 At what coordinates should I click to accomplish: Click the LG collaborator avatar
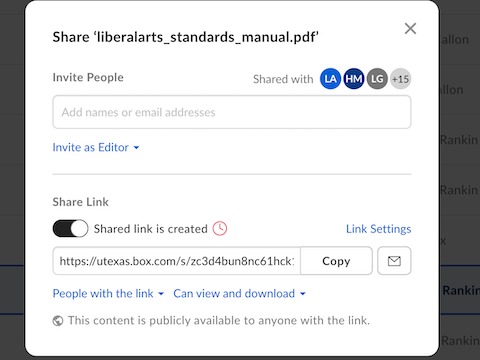(x=377, y=79)
